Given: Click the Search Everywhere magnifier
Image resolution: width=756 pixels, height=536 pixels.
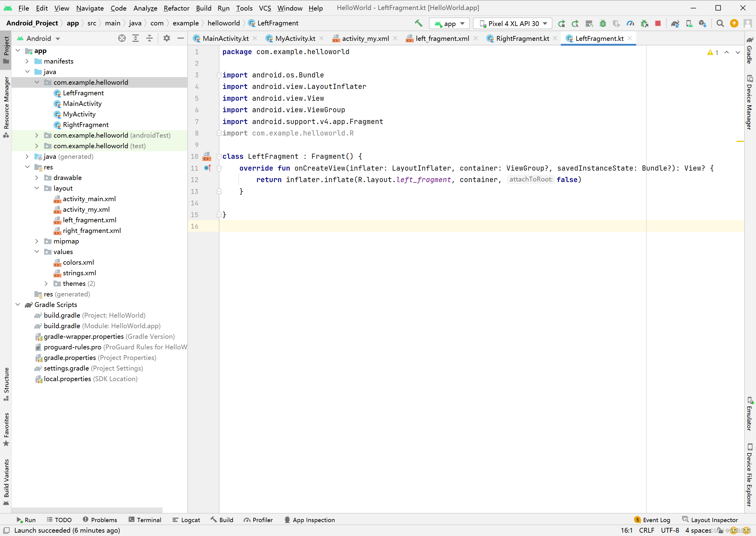Looking at the screenshot, I should pyautogui.click(x=720, y=23).
